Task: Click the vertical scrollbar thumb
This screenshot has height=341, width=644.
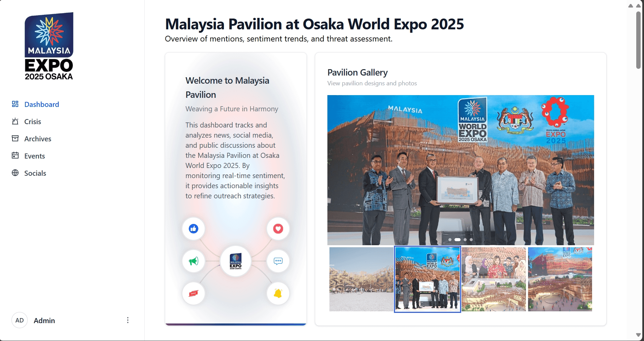Action: pyautogui.click(x=638, y=40)
